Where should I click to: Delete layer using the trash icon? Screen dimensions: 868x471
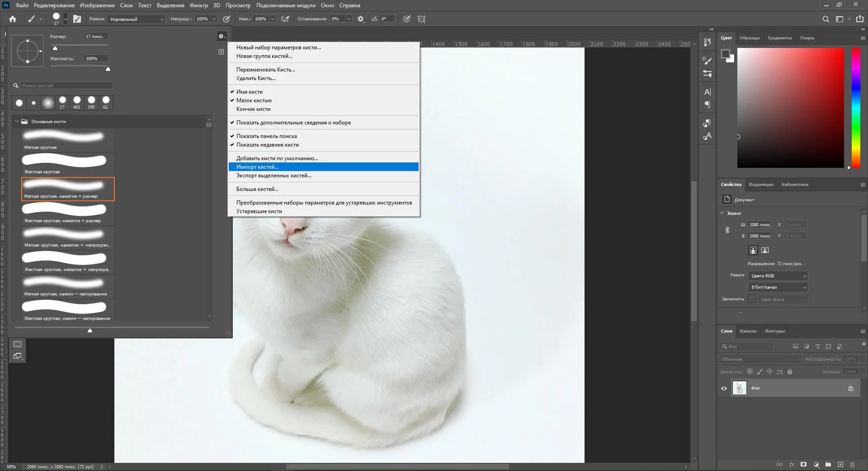tap(852, 464)
